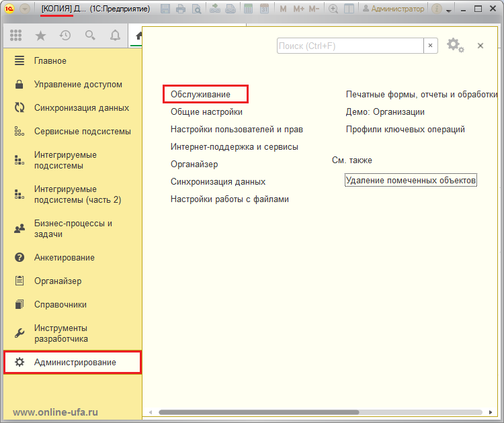Open the History clock icon
This screenshot has width=504, height=423.
(x=65, y=36)
